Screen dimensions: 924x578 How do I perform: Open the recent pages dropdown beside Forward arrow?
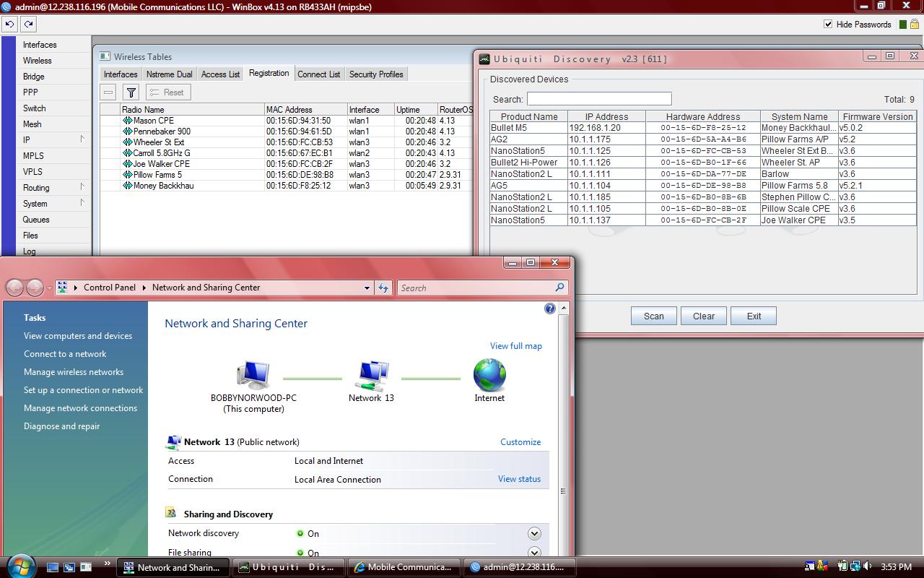click(49, 288)
